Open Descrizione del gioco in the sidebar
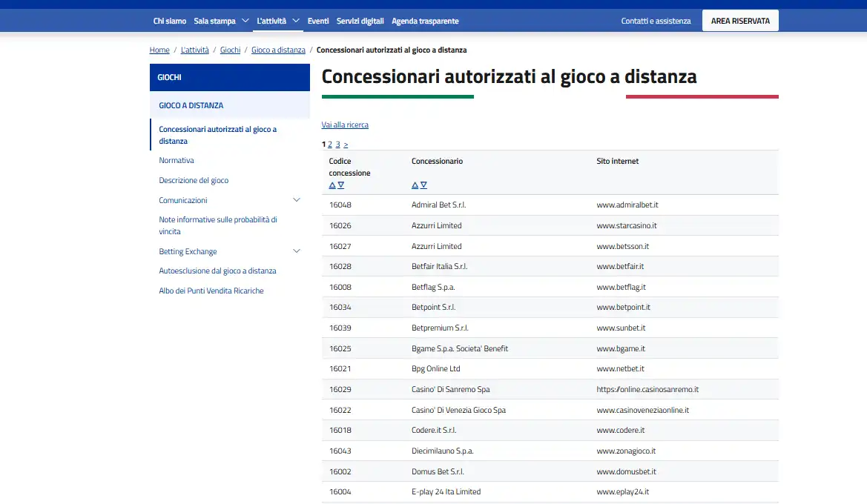Screen dimensions: 867x504 pyautogui.click(x=194, y=180)
